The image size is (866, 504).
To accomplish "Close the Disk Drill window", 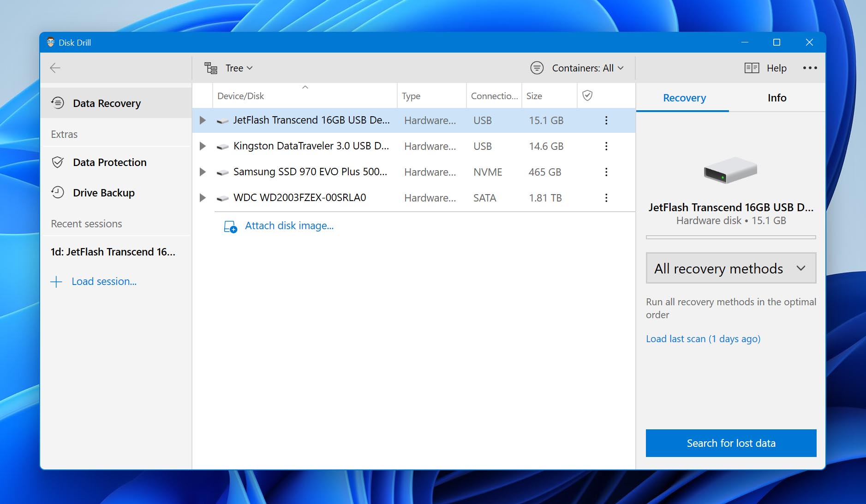I will tap(809, 42).
